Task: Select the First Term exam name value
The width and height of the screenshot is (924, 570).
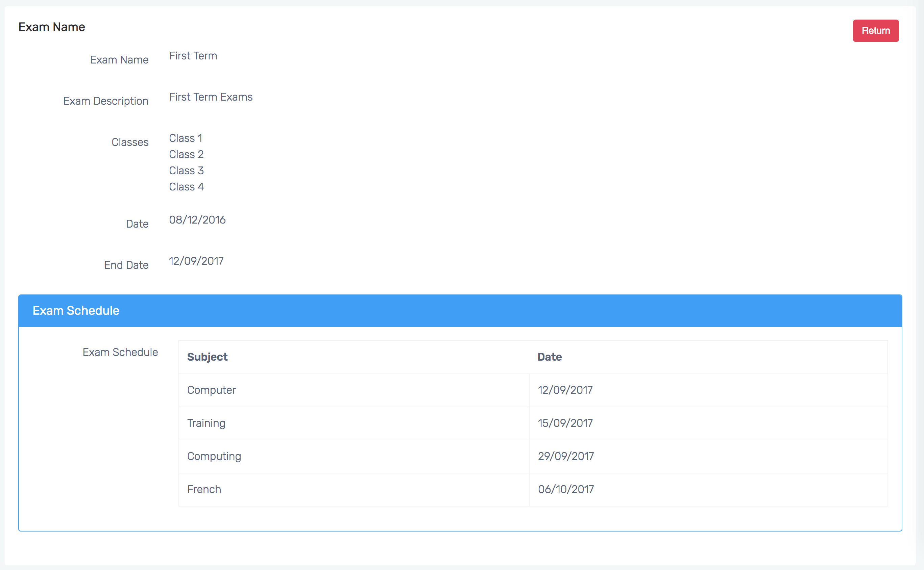Action: (193, 56)
